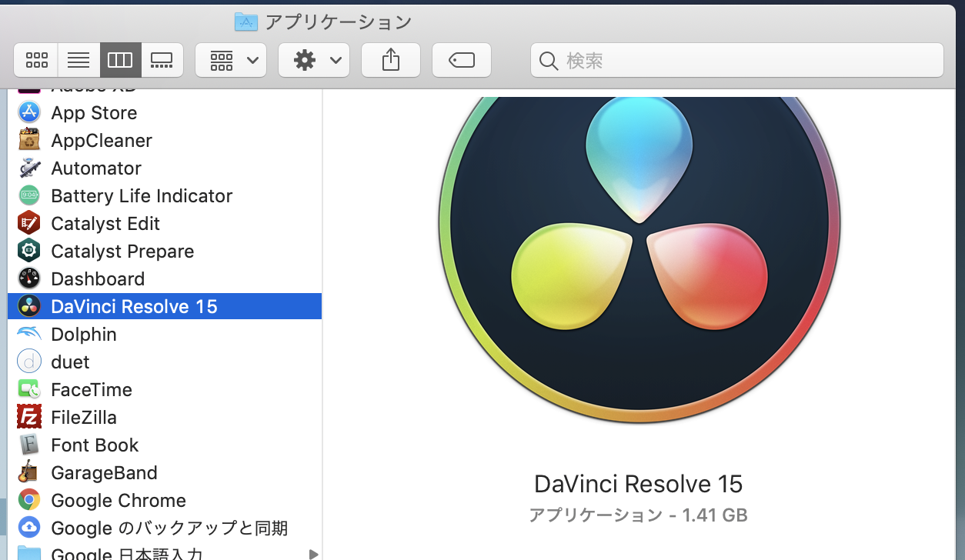
Task: Select the FaceTime icon
Action: [x=29, y=389]
